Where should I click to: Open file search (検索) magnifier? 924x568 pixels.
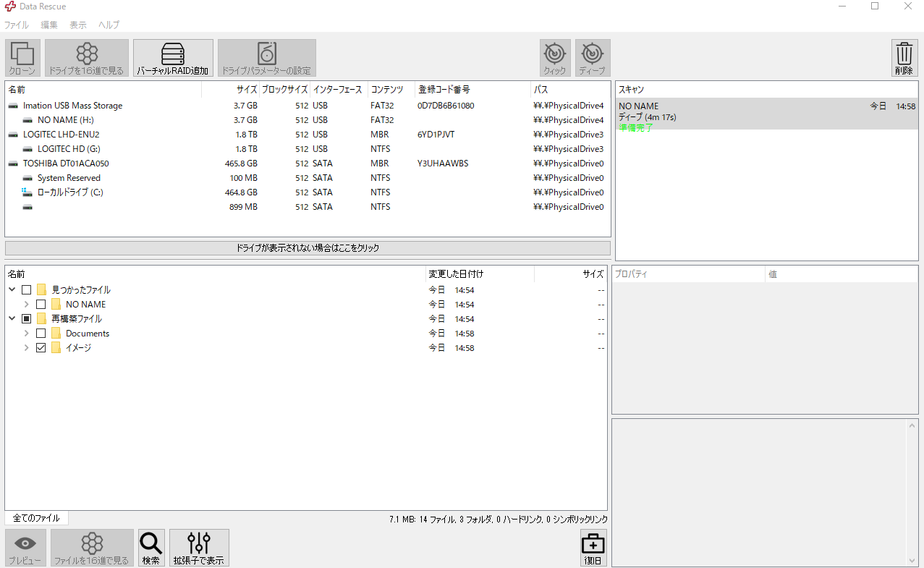click(151, 548)
